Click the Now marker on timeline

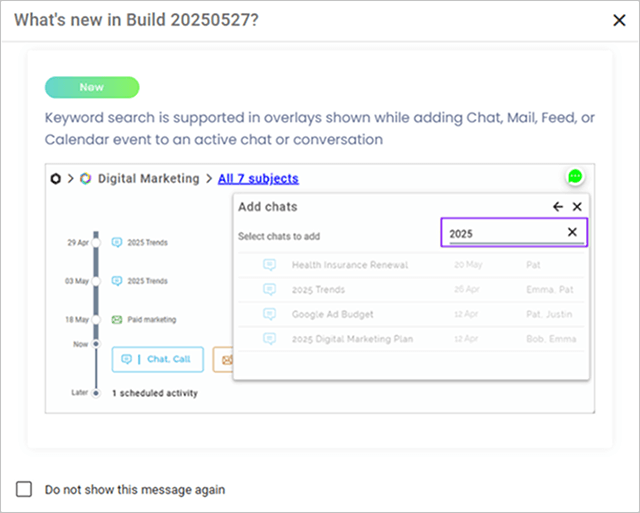[96, 344]
